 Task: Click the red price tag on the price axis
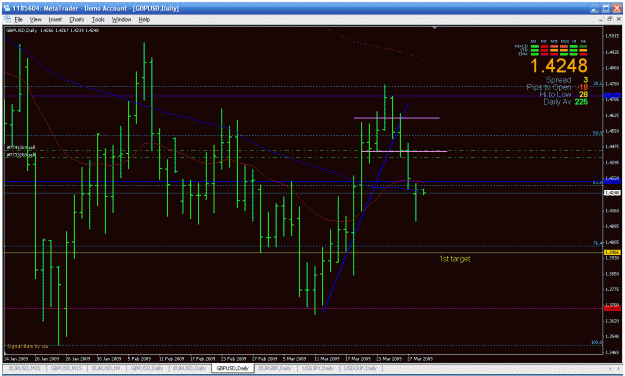[612, 308]
